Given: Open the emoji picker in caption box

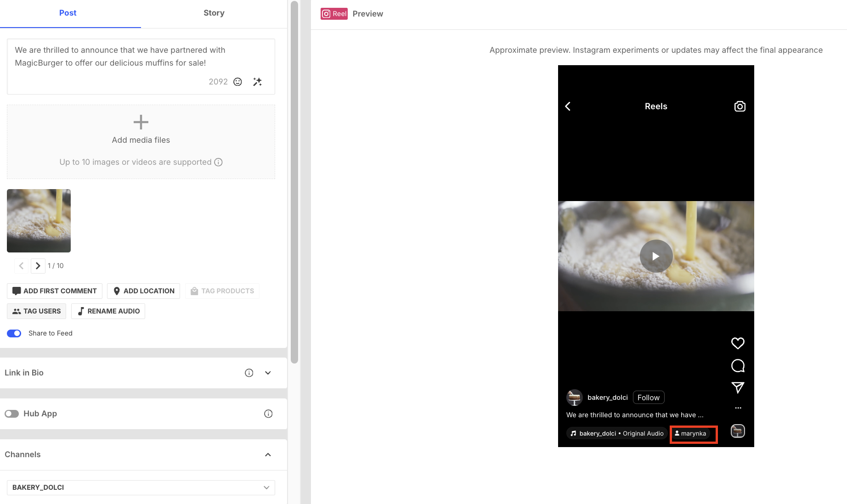Looking at the screenshot, I should [237, 82].
